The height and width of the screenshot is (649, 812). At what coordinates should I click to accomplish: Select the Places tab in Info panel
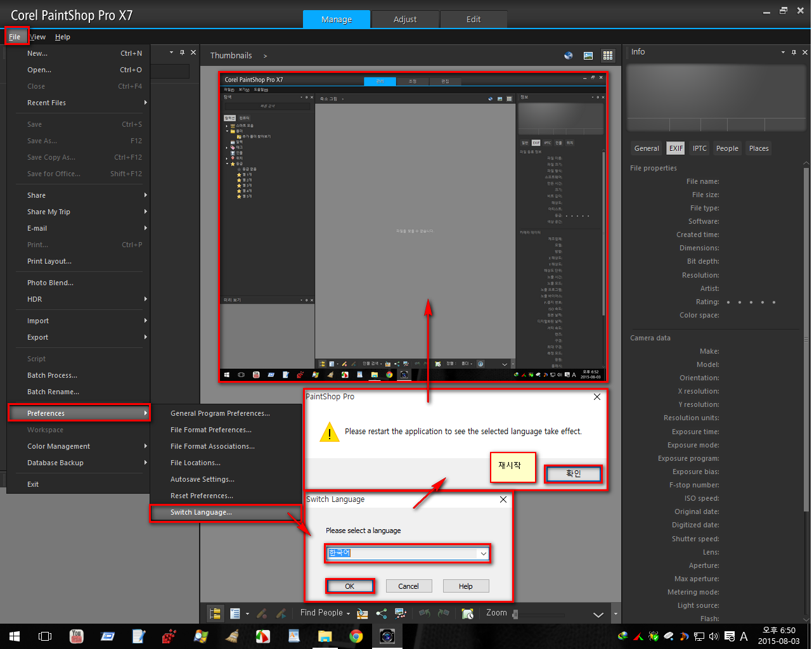(x=759, y=148)
